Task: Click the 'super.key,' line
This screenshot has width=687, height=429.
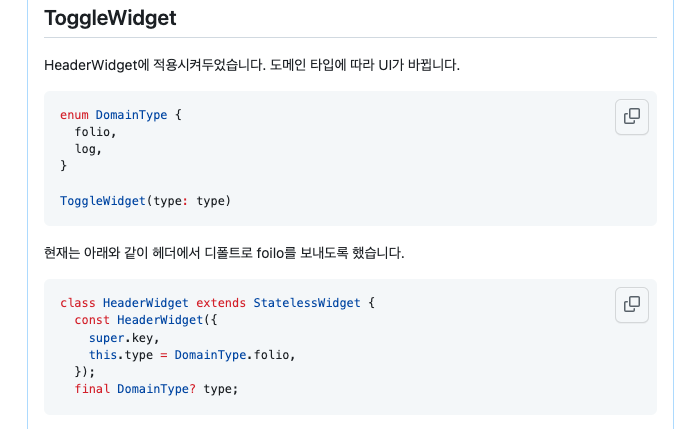Action: coord(124,338)
